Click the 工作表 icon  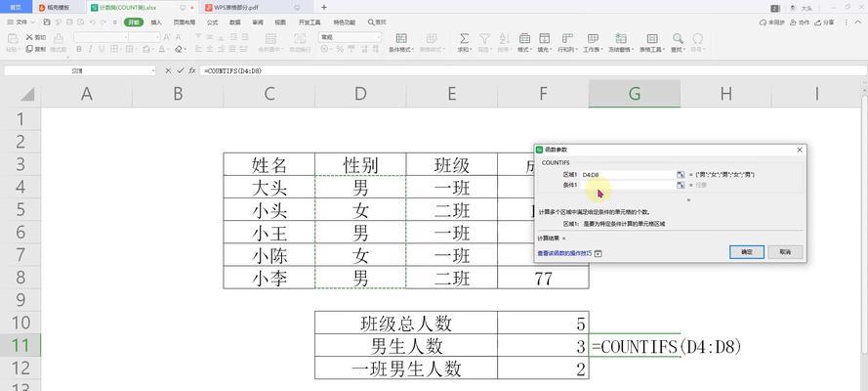point(593,38)
